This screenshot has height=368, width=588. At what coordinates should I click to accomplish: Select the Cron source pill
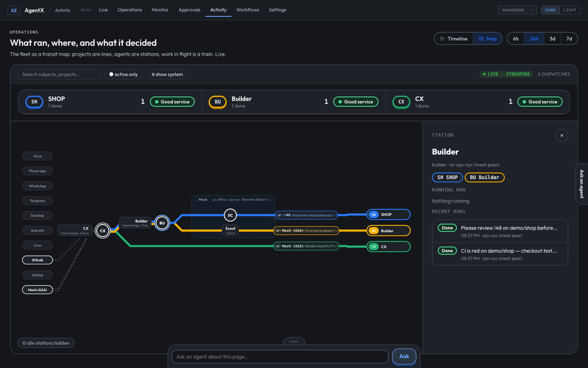pos(38,245)
